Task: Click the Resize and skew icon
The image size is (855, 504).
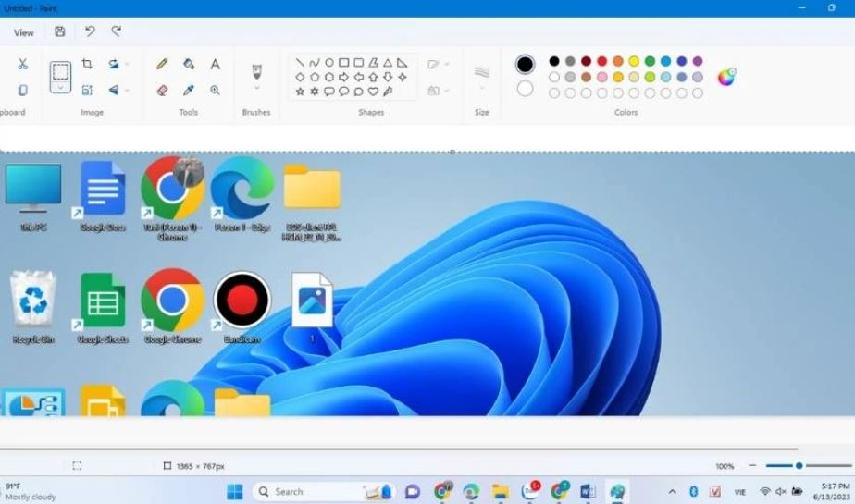Action: coord(87,90)
